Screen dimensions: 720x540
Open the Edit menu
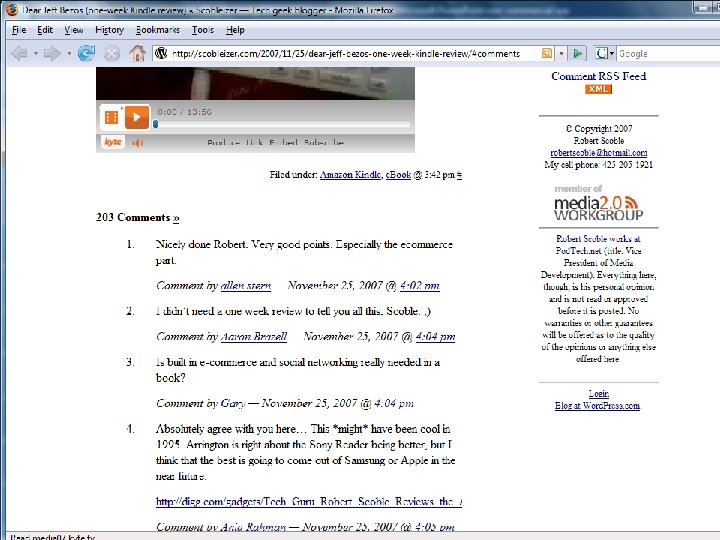(45, 30)
